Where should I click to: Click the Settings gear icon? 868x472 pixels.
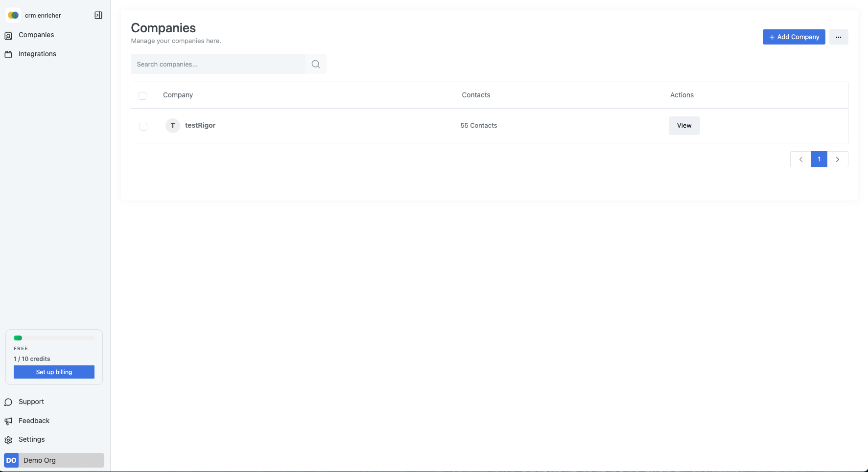coord(8,440)
